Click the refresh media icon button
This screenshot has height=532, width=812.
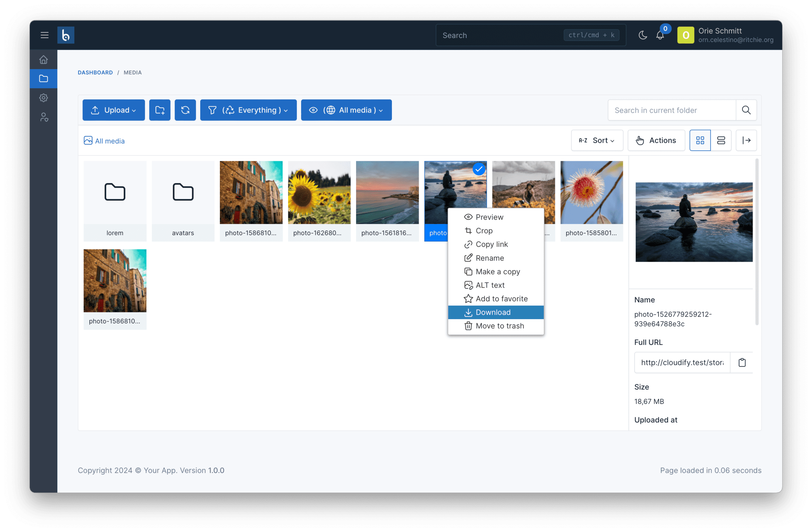[x=185, y=110]
